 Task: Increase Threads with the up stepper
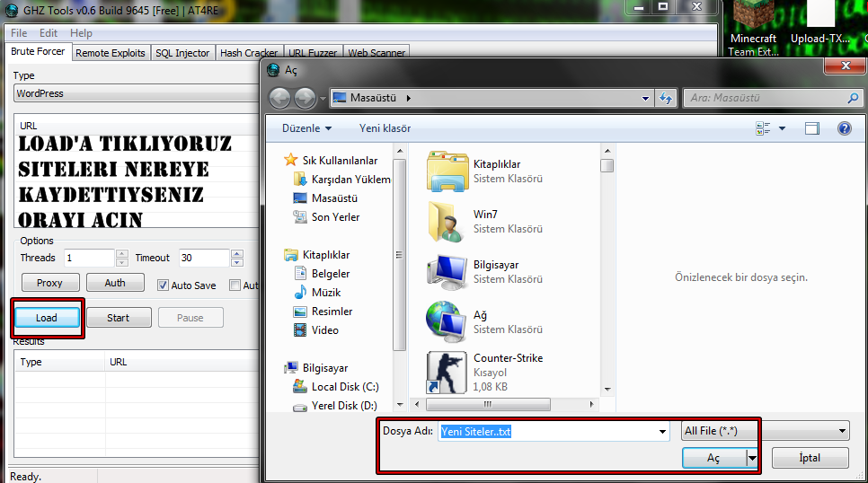click(122, 254)
